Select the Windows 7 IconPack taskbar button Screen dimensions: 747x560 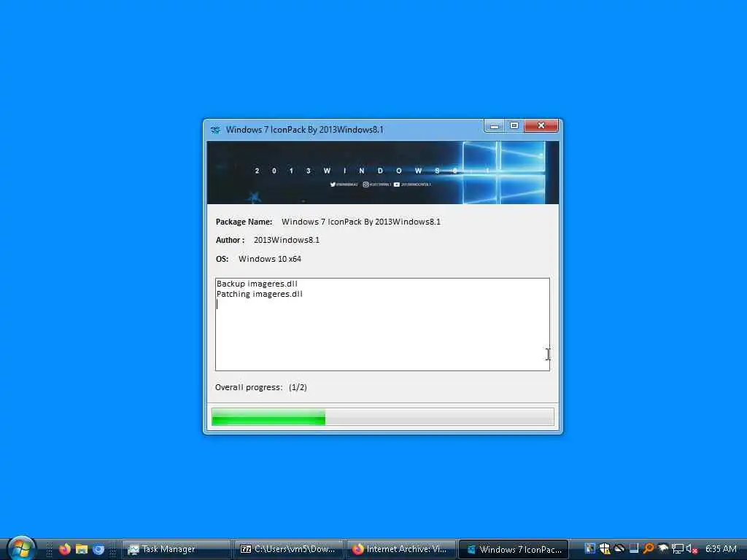tap(514, 549)
